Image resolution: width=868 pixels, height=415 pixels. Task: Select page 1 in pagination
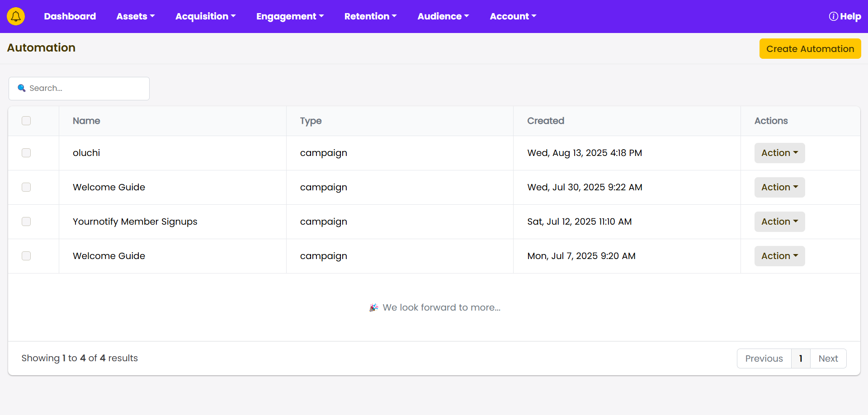tap(800, 358)
